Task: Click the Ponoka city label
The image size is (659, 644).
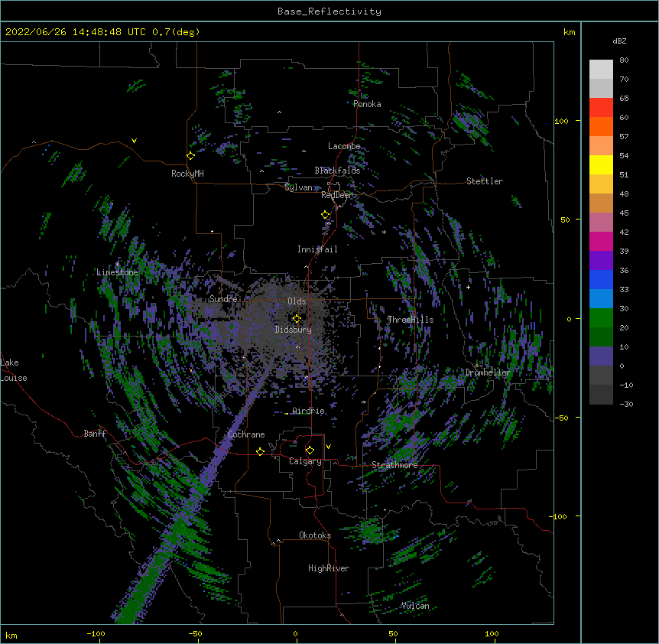Action: (x=367, y=104)
